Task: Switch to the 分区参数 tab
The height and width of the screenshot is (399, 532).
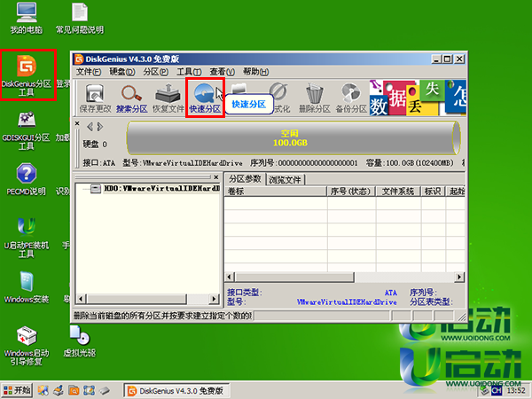Action: (x=245, y=179)
